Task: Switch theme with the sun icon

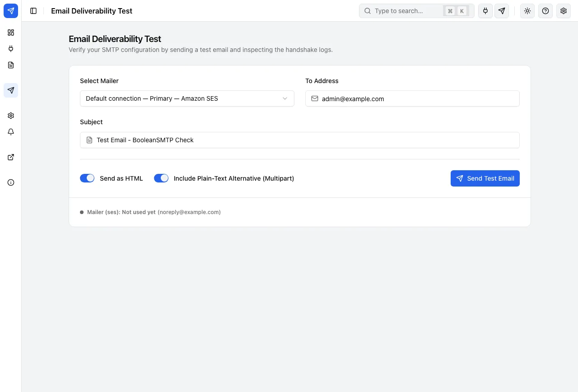Action: coord(527,11)
